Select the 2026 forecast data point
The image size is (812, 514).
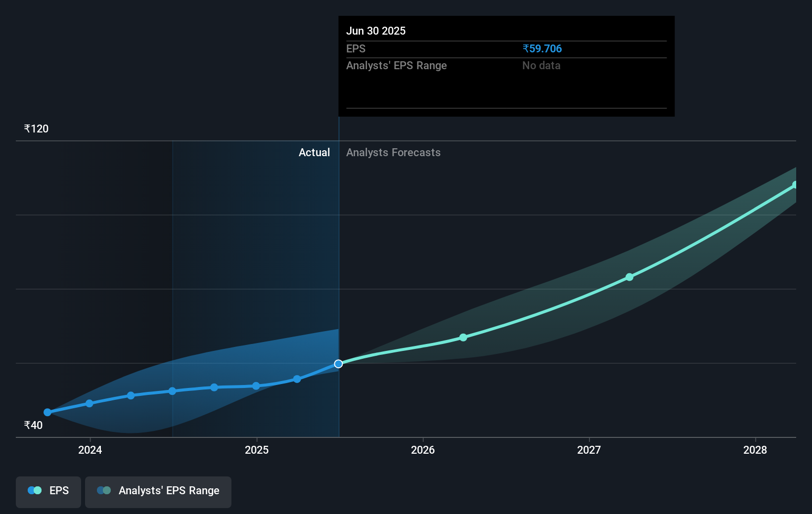pyautogui.click(x=463, y=337)
